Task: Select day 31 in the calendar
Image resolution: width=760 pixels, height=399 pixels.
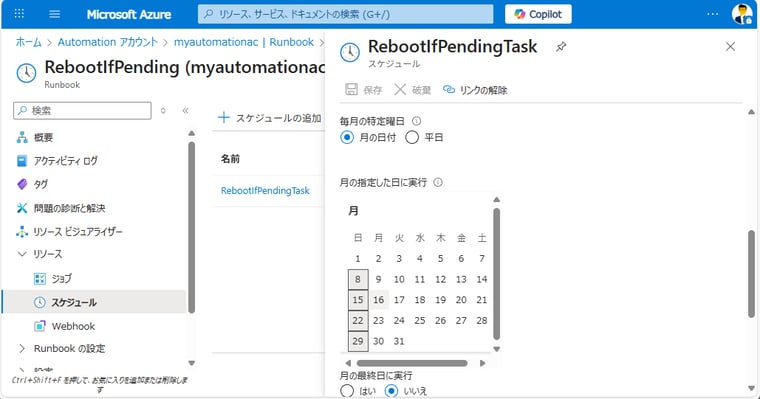Action: click(x=399, y=341)
